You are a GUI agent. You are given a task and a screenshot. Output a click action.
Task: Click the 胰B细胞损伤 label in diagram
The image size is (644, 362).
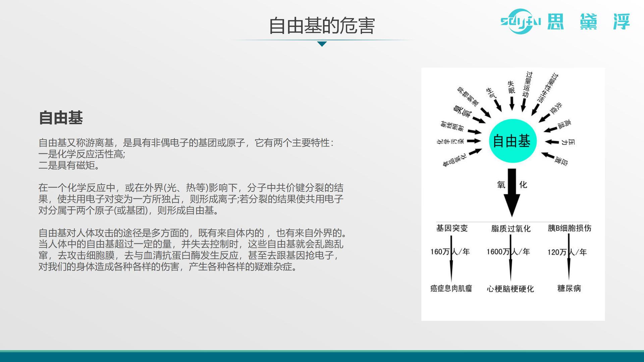[x=570, y=228]
